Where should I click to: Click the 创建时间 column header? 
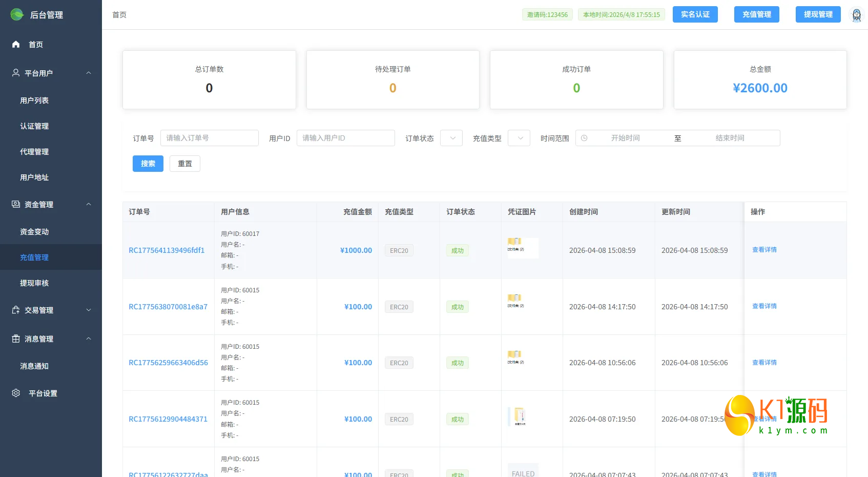pyautogui.click(x=584, y=212)
